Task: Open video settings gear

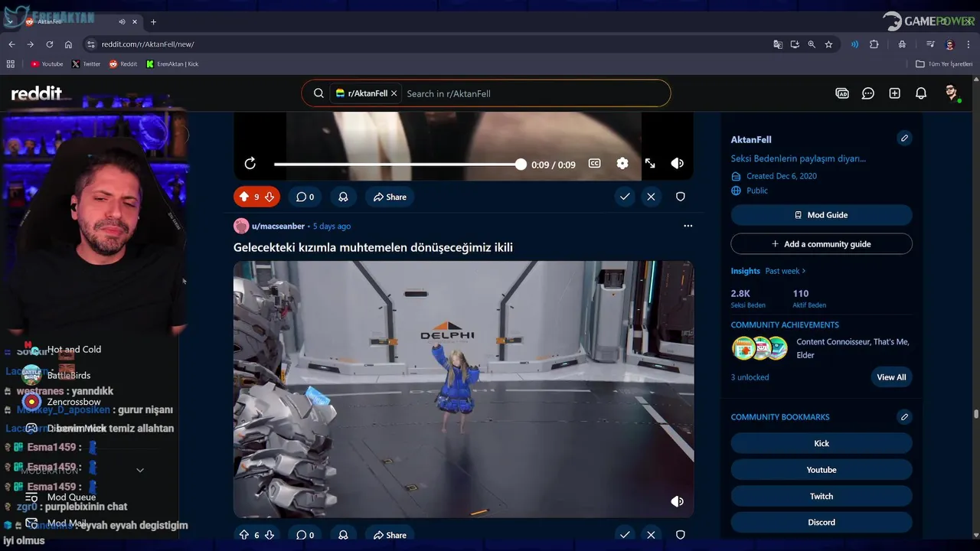Action: [x=622, y=164]
